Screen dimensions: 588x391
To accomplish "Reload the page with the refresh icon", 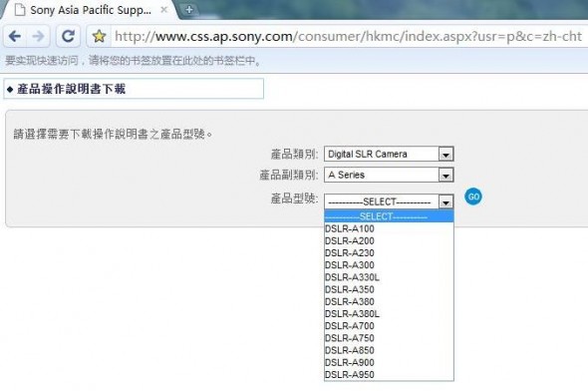I will click(x=68, y=36).
